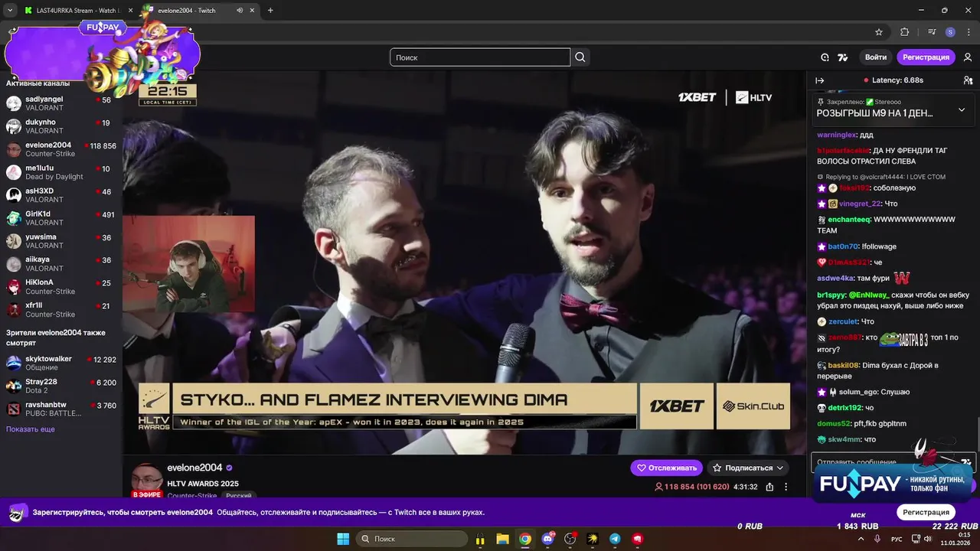Screen dimensions: 980x551
Task: Open the Windows Start menu
Action: pos(343,539)
